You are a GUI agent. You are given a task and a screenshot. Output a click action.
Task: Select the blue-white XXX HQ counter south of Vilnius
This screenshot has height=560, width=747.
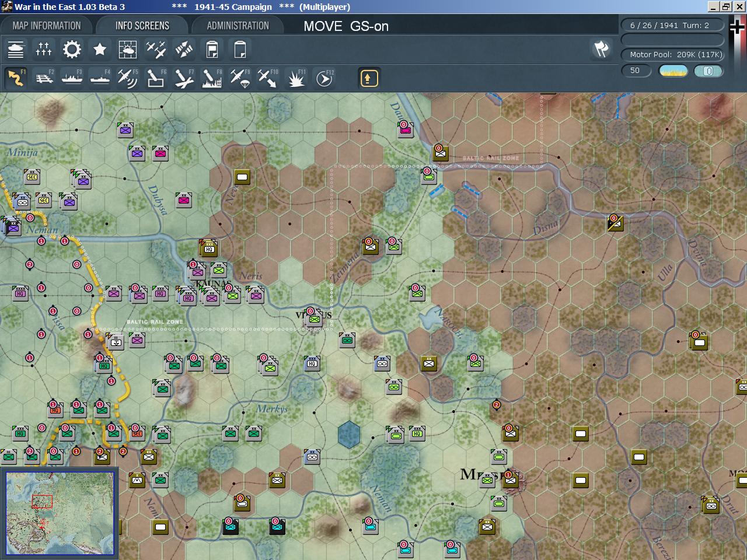[312, 363]
